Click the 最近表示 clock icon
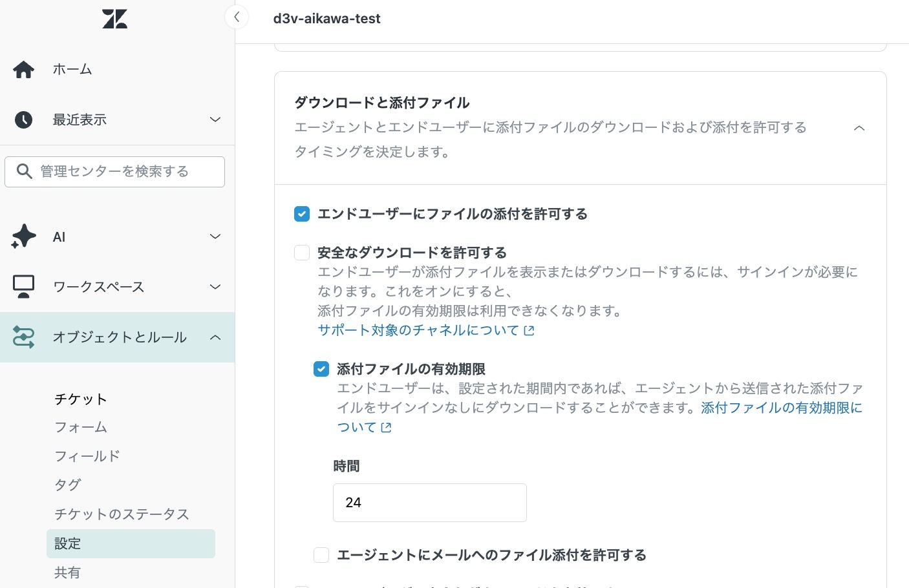 [24, 120]
